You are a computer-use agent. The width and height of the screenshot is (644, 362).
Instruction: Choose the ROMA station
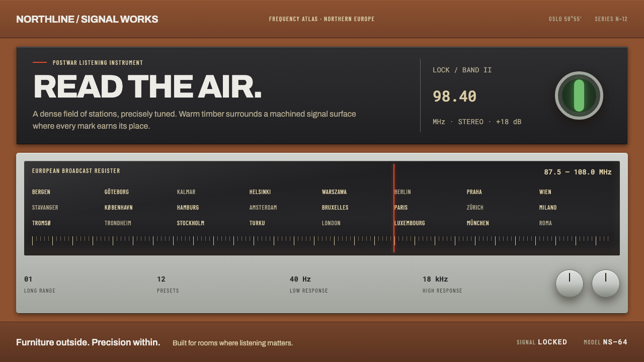click(545, 223)
